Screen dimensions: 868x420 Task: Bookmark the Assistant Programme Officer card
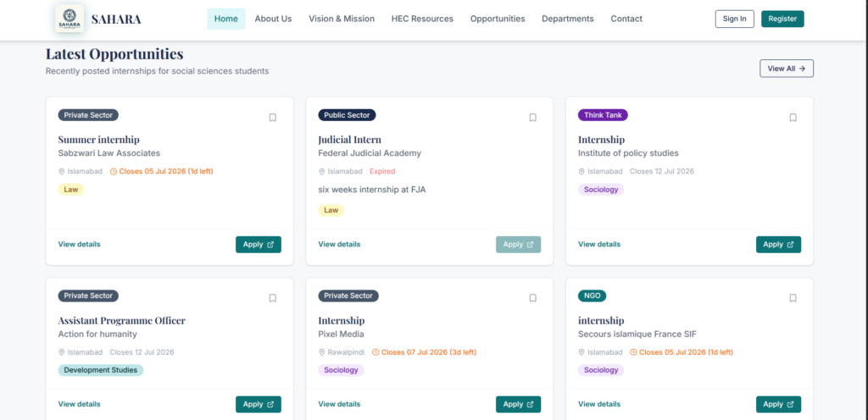272,298
